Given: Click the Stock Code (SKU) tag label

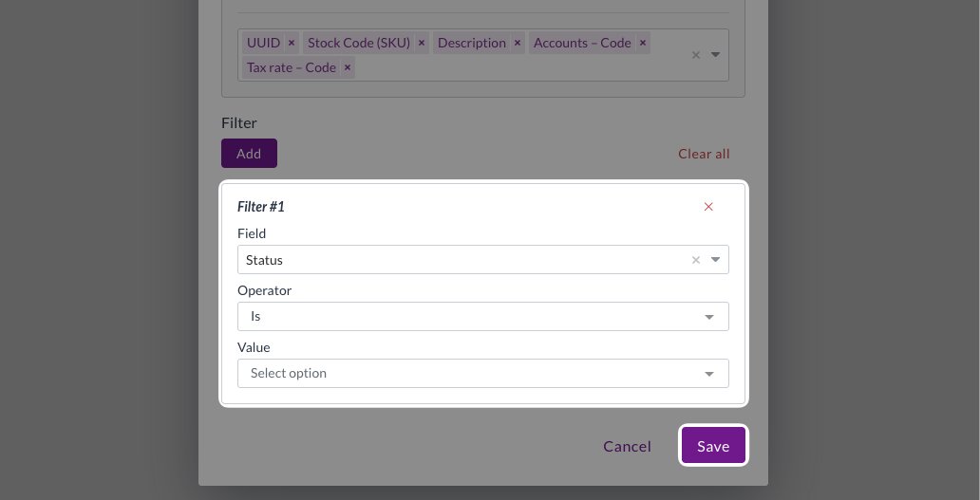Looking at the screenshot, I should 358,43.
